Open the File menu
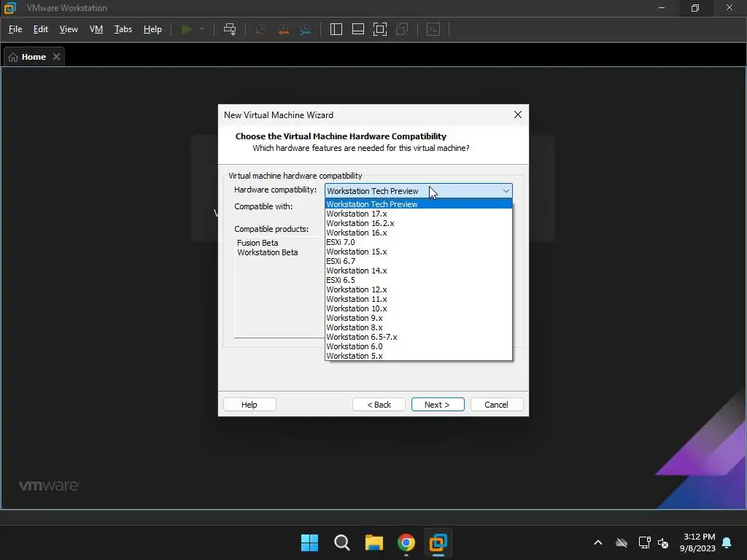Screen dimensions: 747x560 tap(15, 29)
